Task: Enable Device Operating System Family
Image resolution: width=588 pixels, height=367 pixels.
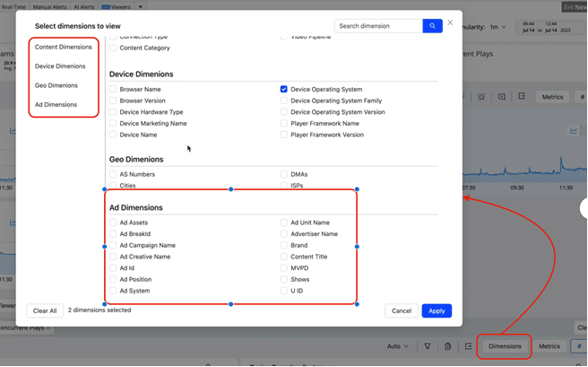Action: click(x=284, y=100)
